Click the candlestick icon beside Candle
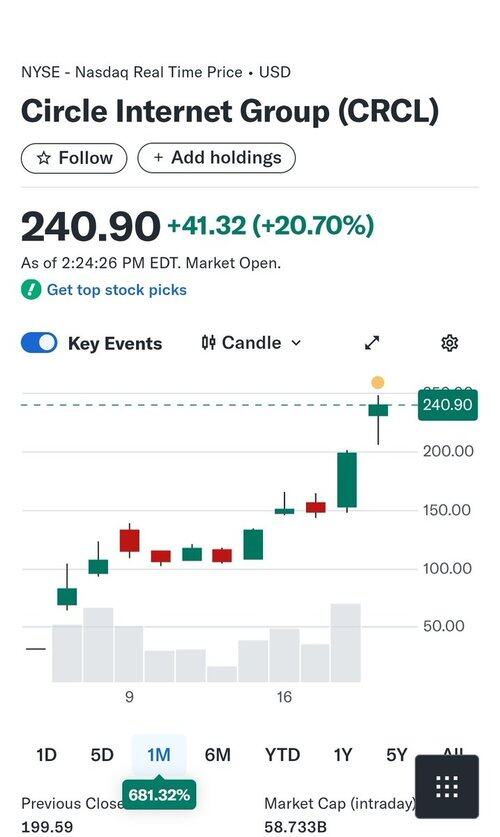This screenshot has width=500, height=837. pos(209,343)
